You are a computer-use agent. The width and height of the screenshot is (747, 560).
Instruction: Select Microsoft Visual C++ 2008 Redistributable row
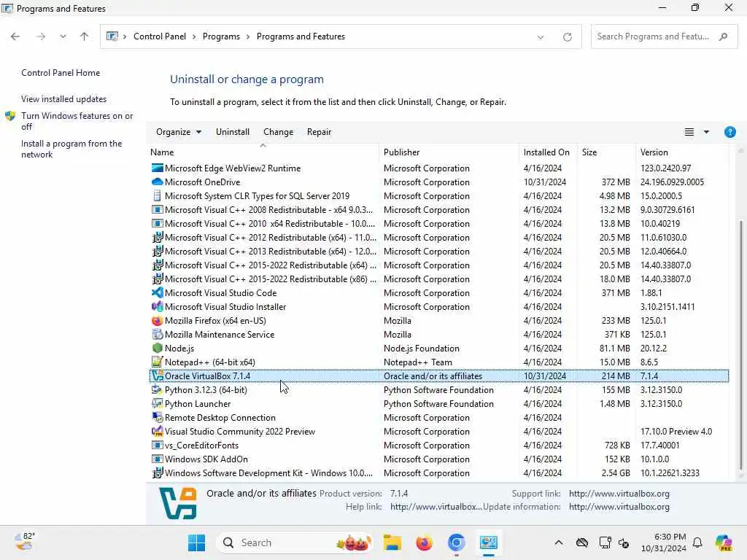438,209
